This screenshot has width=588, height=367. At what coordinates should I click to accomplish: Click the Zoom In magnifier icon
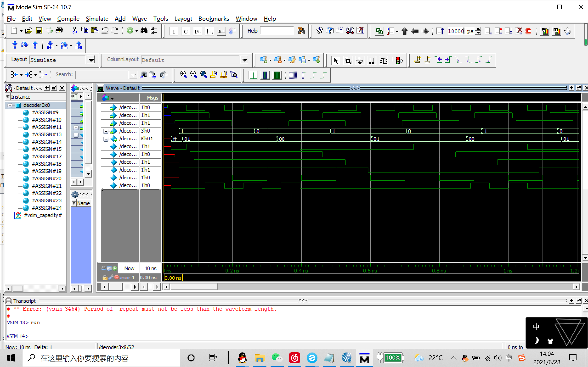coord(183,75)
